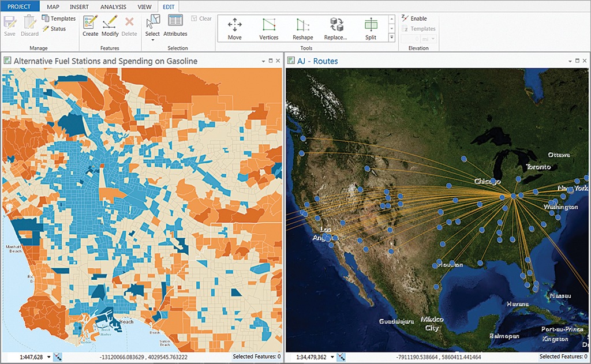Click the Toronto label on Routes map
The image size is (591, 364).
[x=538, y=167]
